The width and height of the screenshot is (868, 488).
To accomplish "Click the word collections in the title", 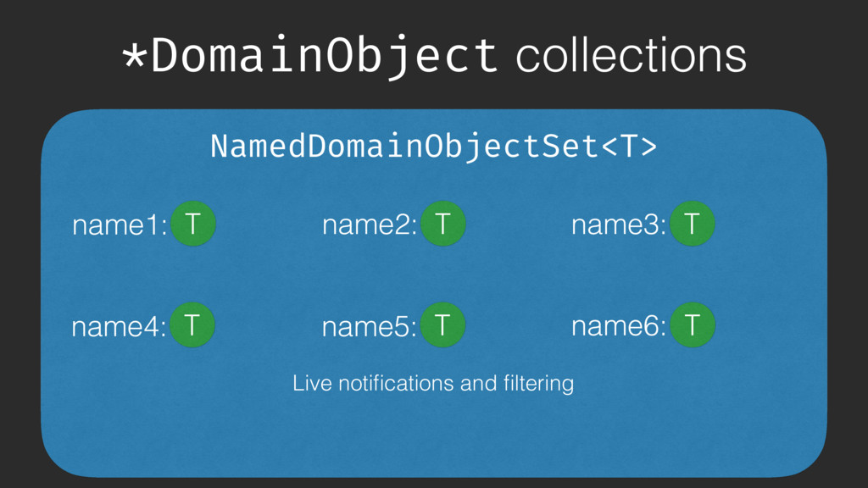I will click(x=631, y=55).
